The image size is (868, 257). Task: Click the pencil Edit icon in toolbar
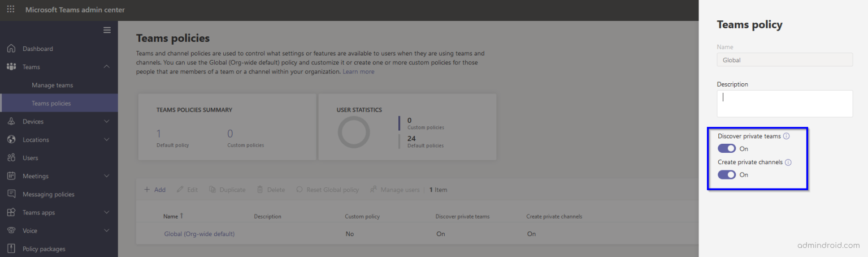[x=180, y=190]
